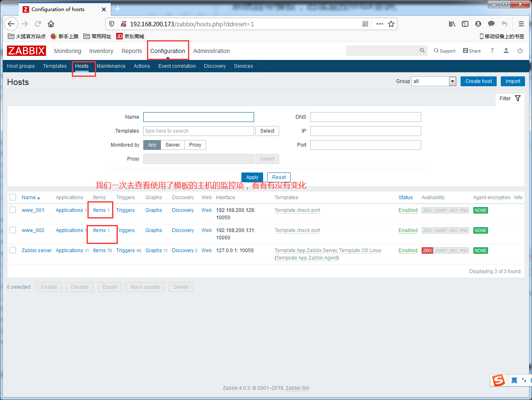Image resolution: width=532 pixels, height=400 pixels.
Task: Toggle the Enabled status of Zabbix server
Action: pos(408,251)
